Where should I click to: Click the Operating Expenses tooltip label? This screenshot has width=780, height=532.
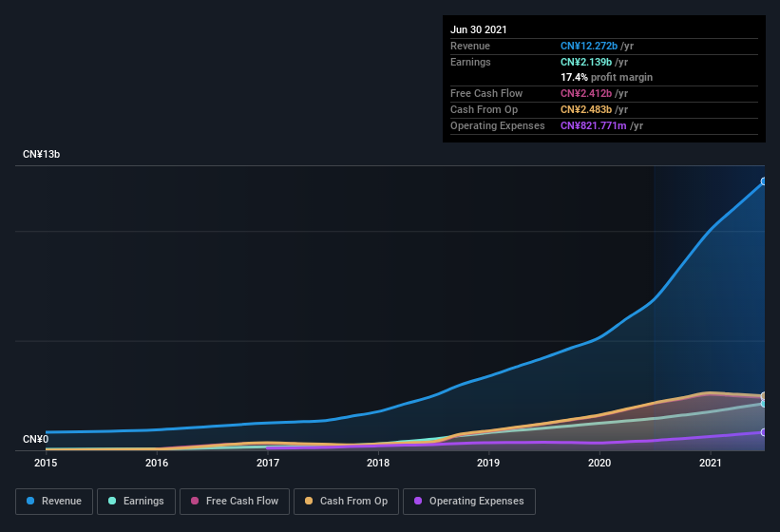(498, 125)
